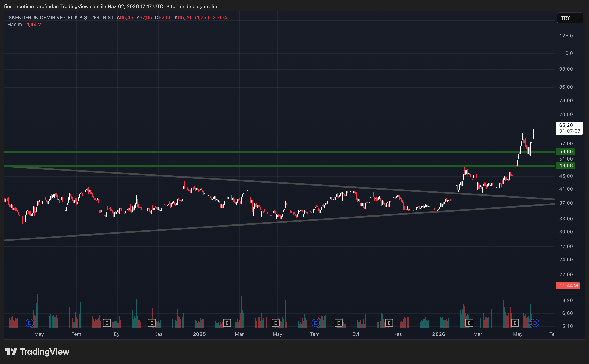
Task: Click the 70,50 price scale label
Action: [x=566, y=114]
